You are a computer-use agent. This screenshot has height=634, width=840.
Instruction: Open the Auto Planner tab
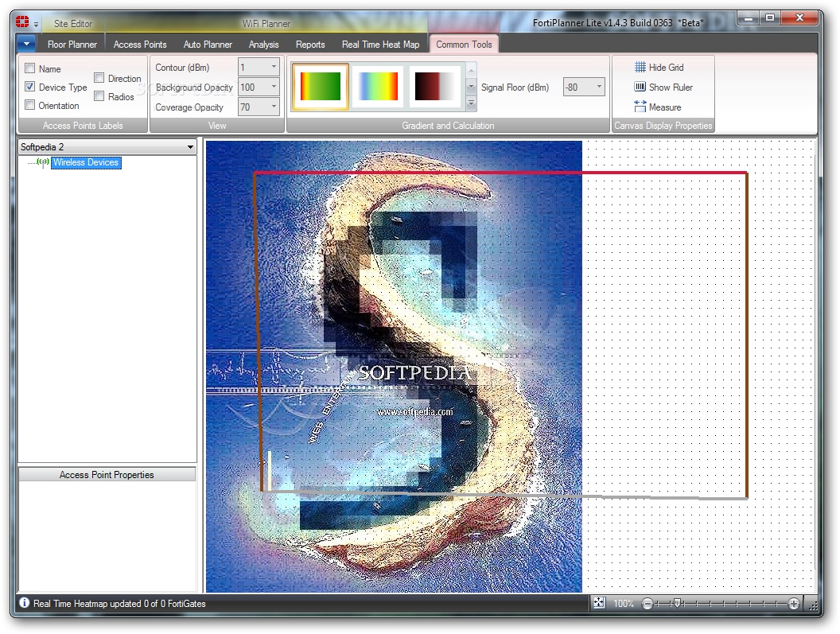[x=208, y=45]
